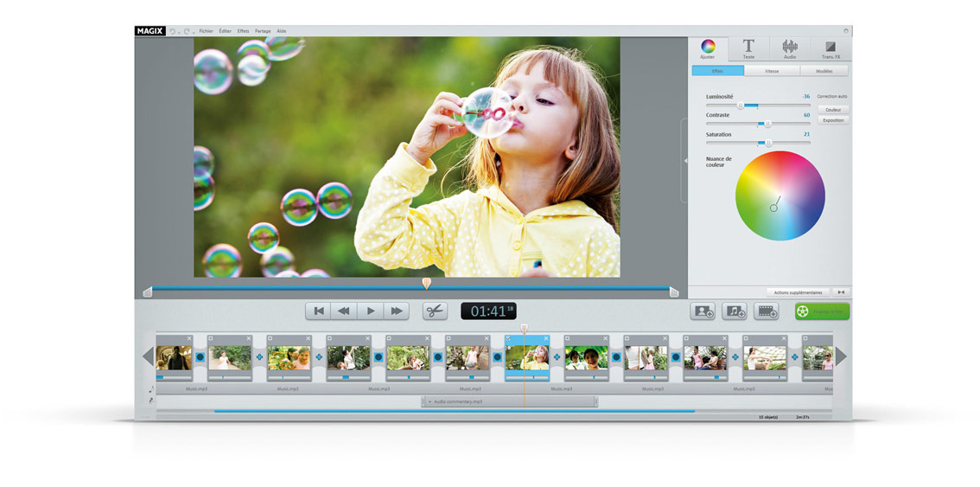Jump to the beginning of the film
This screenshot has height=487, width=980.
(x=318, y=311)
